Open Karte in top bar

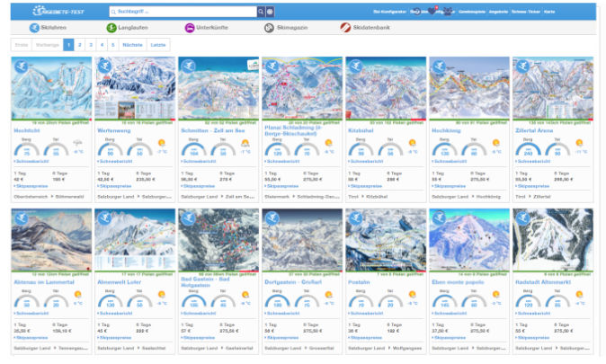click(x=549, y=12)
